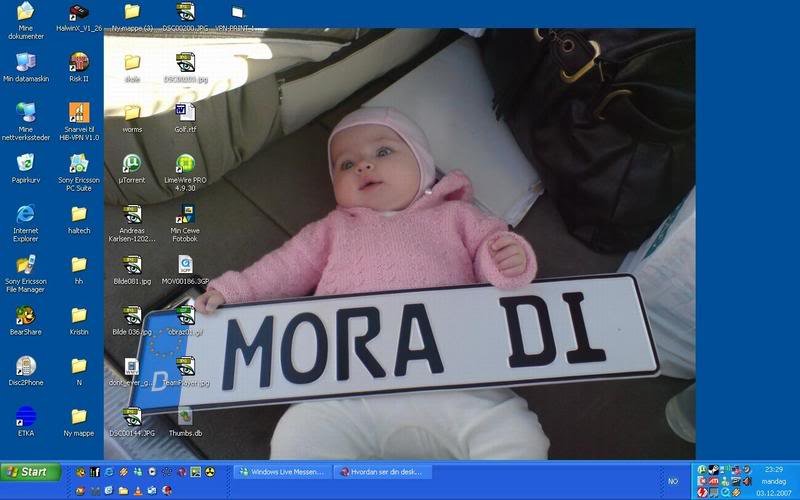Launch Internet Explorer from the desktop
Image resolution: width=800 pixels, height=500 pixels.
coord(25,214)
